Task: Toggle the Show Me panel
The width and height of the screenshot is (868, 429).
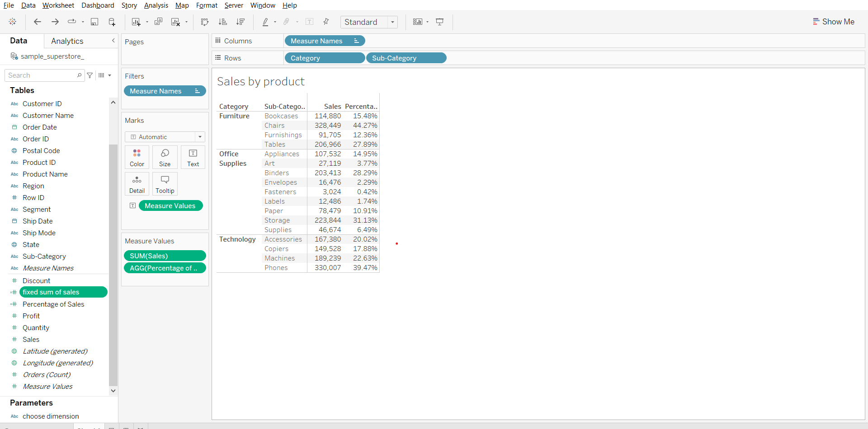Action: pyautogui.click(x=833, y=22)
